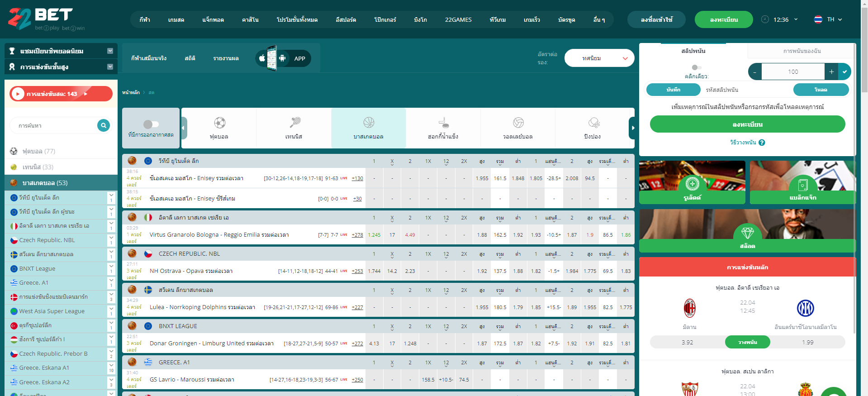Image resolution: width=868 pixels, height=396 pixels.
Task: Select odds 1.245 for Virtus Bologna
Action: 374,235
